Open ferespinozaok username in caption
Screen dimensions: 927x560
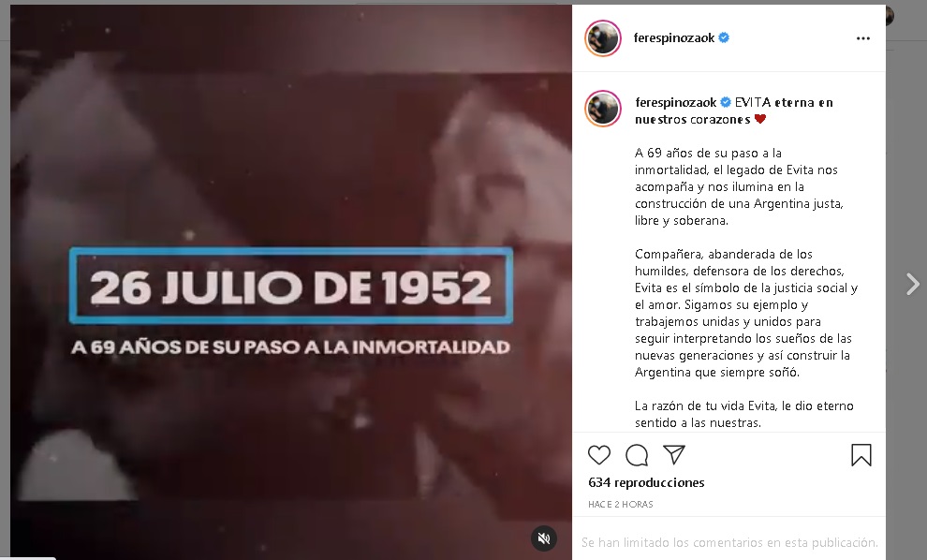tap(676, 102)
